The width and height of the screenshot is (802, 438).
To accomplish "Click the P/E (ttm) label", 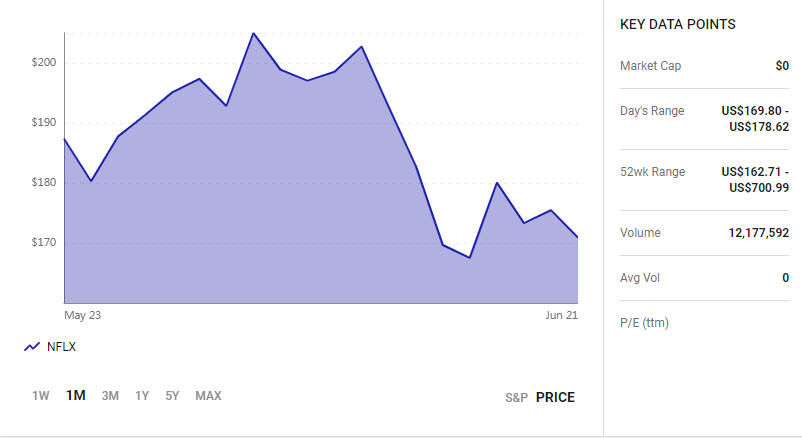I will click(x=644, y=323).
